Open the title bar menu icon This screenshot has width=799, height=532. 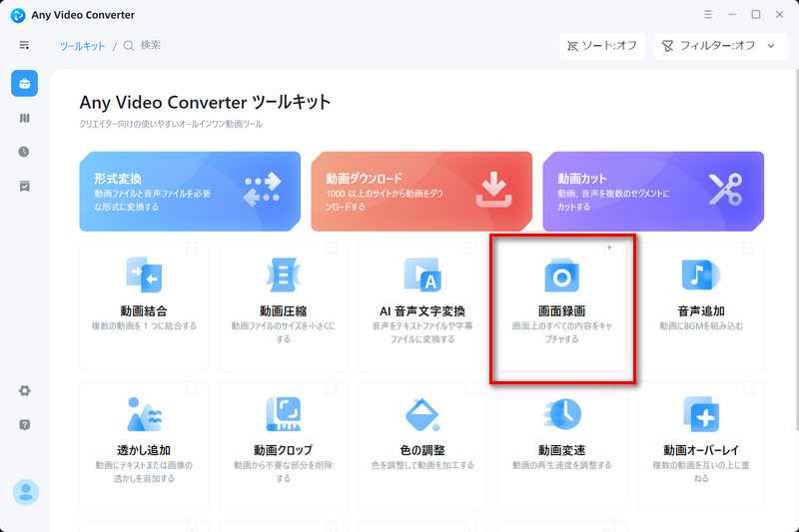pos(708,14)
